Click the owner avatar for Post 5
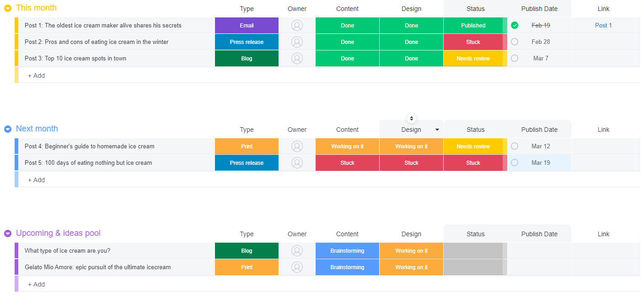This screenshot has width=644, height=304. [297, 163]
